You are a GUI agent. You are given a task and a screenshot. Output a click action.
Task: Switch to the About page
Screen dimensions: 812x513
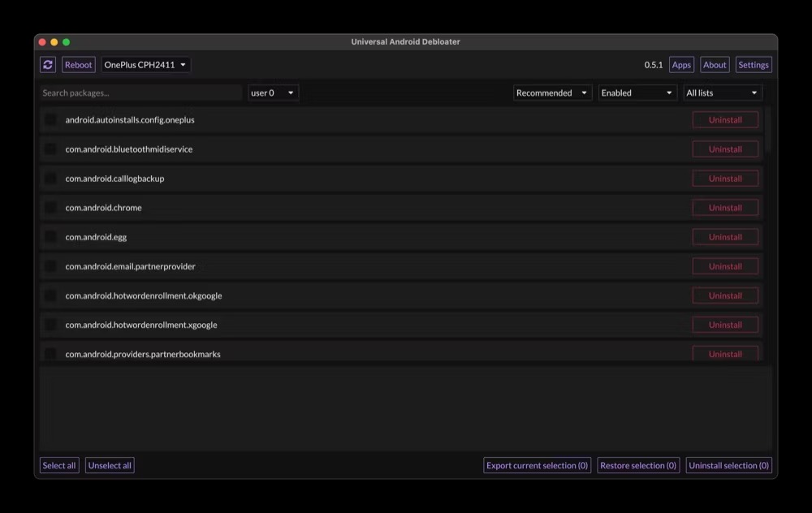click(x=715, y=65)
